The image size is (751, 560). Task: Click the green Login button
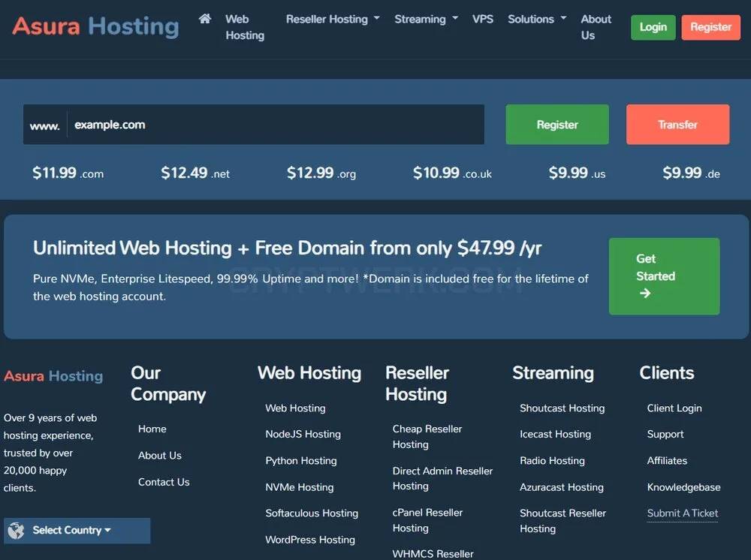coord(653,27)
